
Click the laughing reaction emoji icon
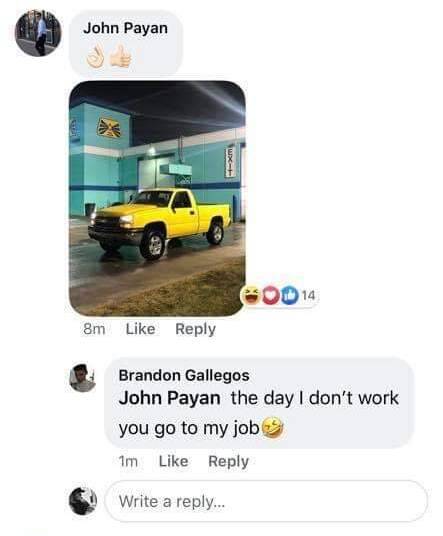coord(252,295)
